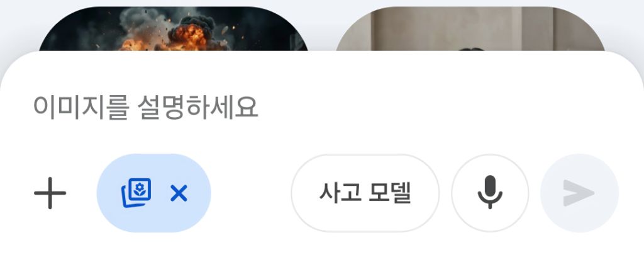This screenshot has height=257, width=644.
Task: Toggle the blue image creation chip
Action: [x=154, y=193]
